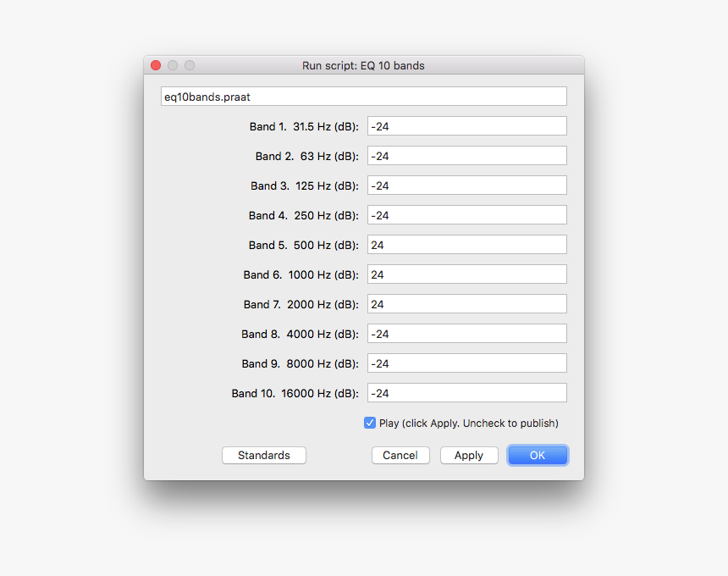Click the eq10bands.praat script name field

click(363, 97)
